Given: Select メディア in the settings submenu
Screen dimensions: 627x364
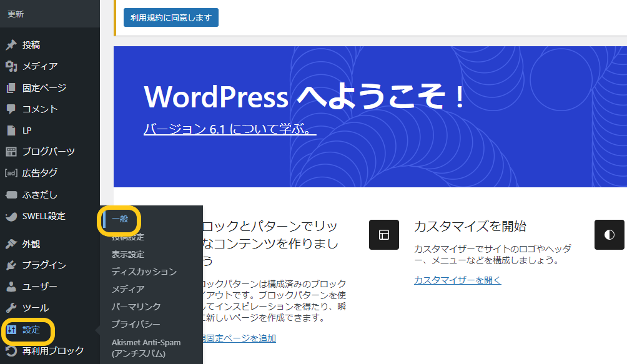Looking at the screenshot, I should tap(128, 289).
